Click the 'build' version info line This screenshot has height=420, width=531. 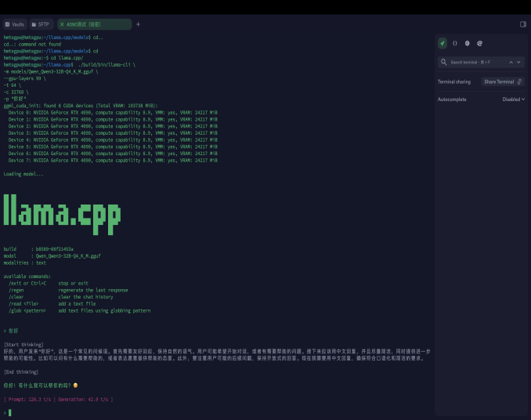tap(38, 249)
